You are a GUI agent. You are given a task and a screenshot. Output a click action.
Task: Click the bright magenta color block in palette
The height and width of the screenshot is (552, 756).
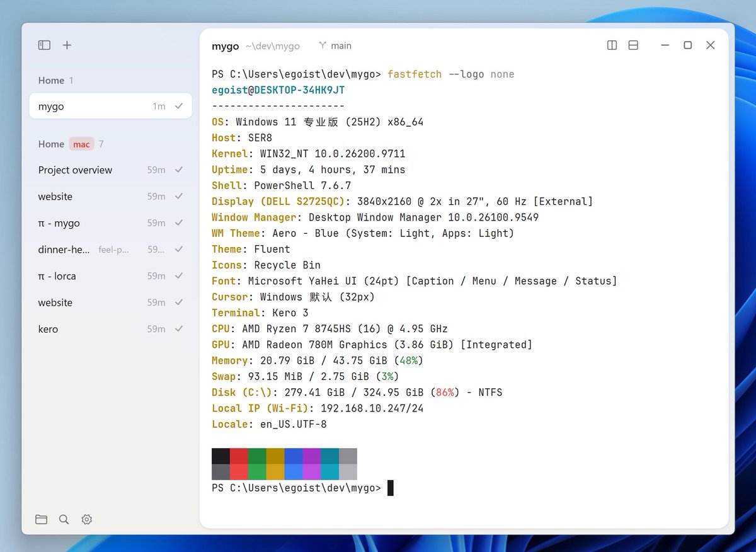[312, 472]
